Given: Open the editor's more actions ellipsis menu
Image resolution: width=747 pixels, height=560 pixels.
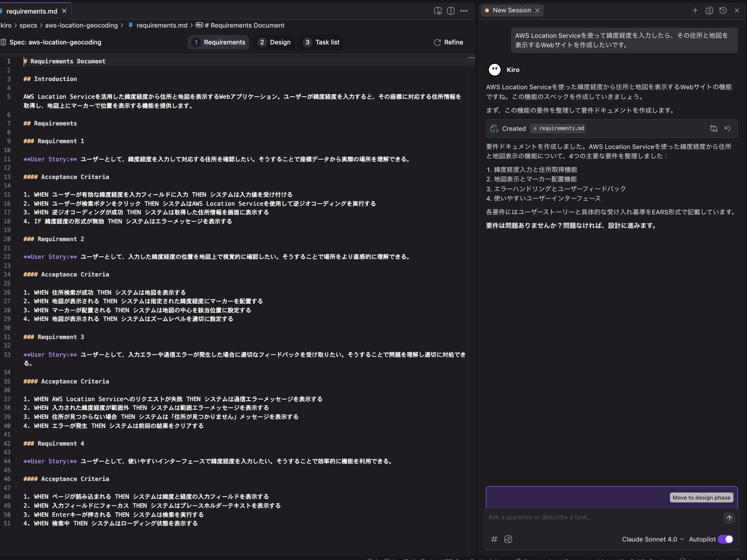Looking at the screenshot, I should (464, 11).
